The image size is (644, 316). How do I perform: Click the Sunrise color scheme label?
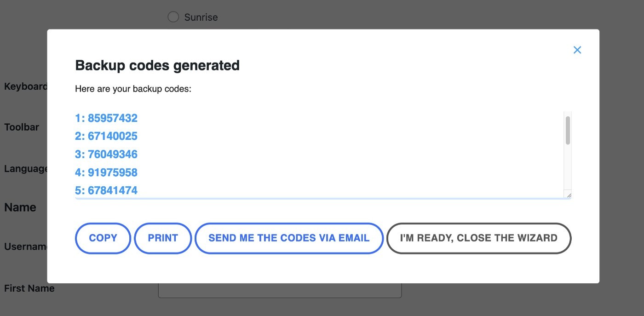(x=201, y=17)
